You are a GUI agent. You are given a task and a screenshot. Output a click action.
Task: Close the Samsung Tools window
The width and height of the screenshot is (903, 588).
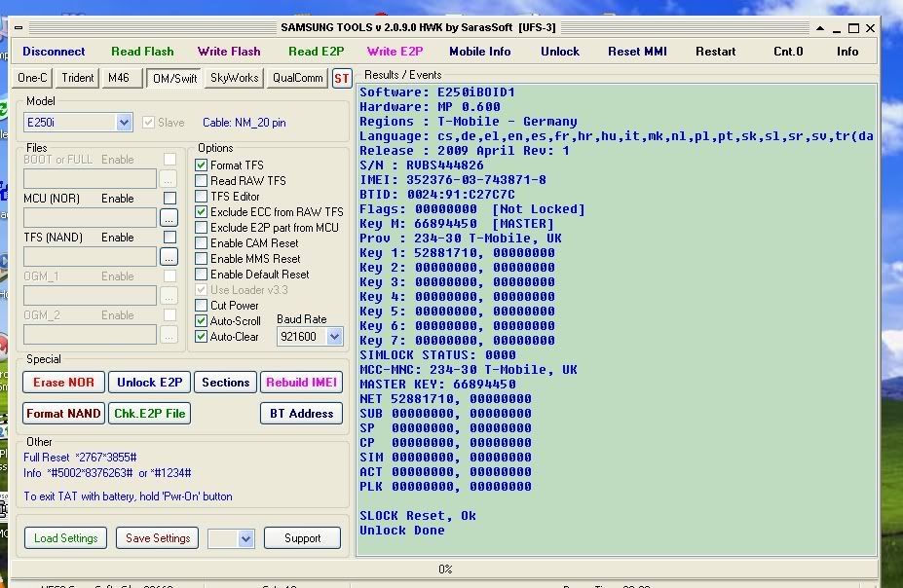(870, 27)
